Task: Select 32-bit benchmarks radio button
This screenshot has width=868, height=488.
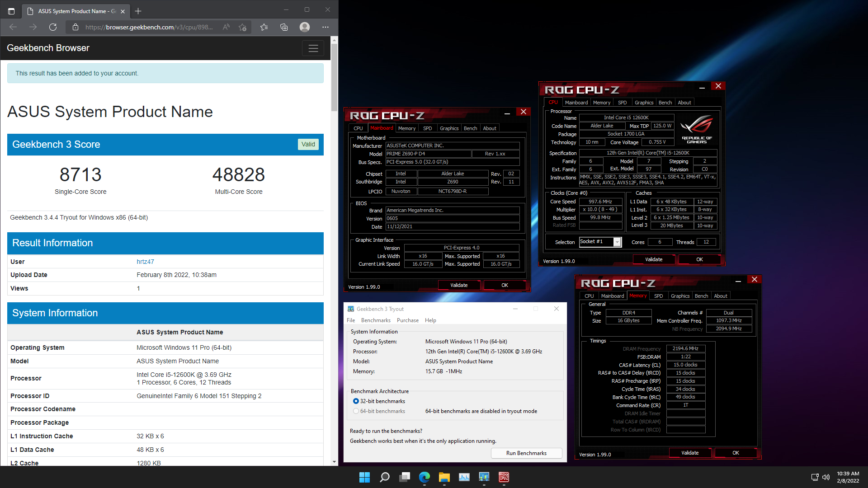Action: click(356, 401)
